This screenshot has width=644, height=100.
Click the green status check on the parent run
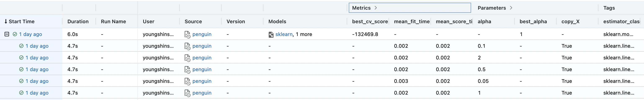(x=15, y=34)
